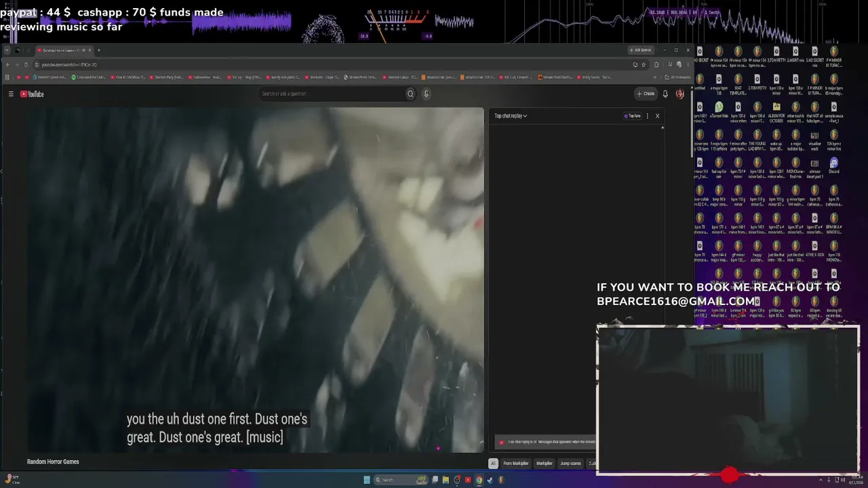Click the Chrome address bar URL

tap(69, 65)
